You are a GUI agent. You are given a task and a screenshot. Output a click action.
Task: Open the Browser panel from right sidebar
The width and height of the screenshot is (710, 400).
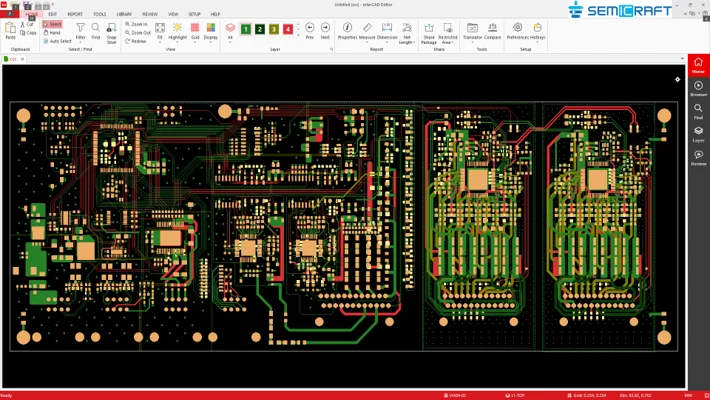click(698, 89)
